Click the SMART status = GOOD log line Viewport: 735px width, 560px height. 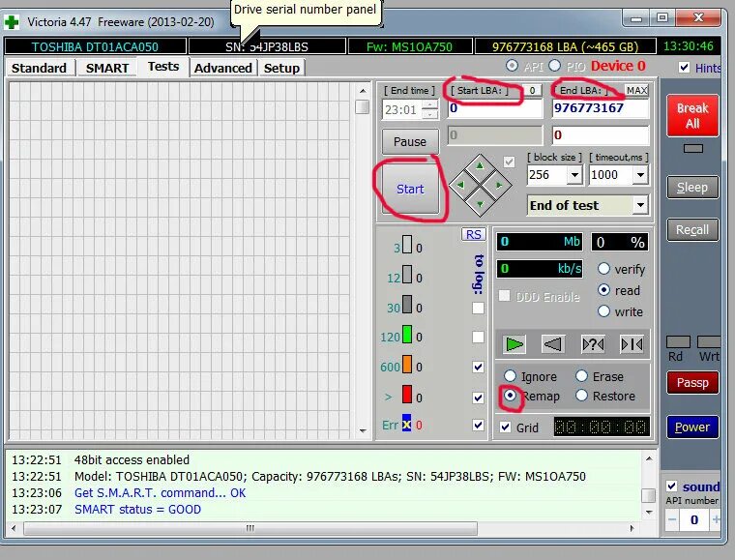(x=137, y=510)
